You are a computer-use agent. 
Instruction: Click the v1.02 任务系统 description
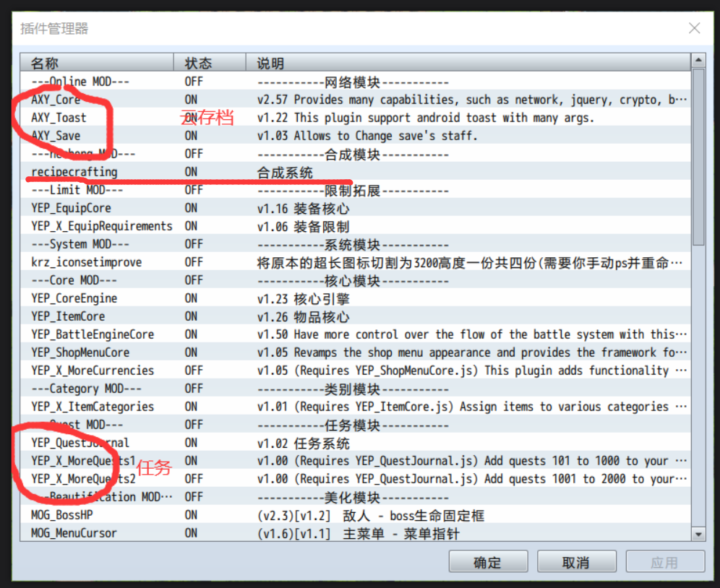[303, 444]
